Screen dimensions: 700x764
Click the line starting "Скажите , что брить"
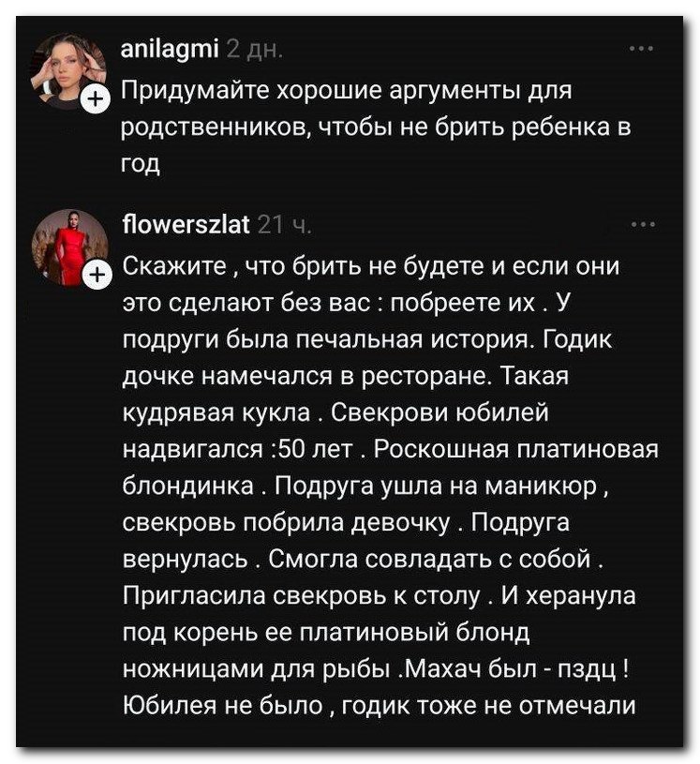click(x=371, y=265)
